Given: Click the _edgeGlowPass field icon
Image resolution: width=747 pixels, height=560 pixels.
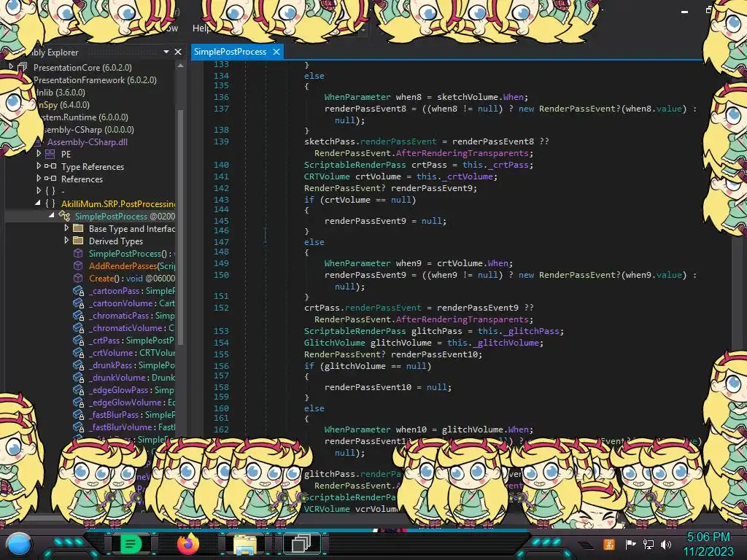Looking at the screenshot, I should click(79, 389).
